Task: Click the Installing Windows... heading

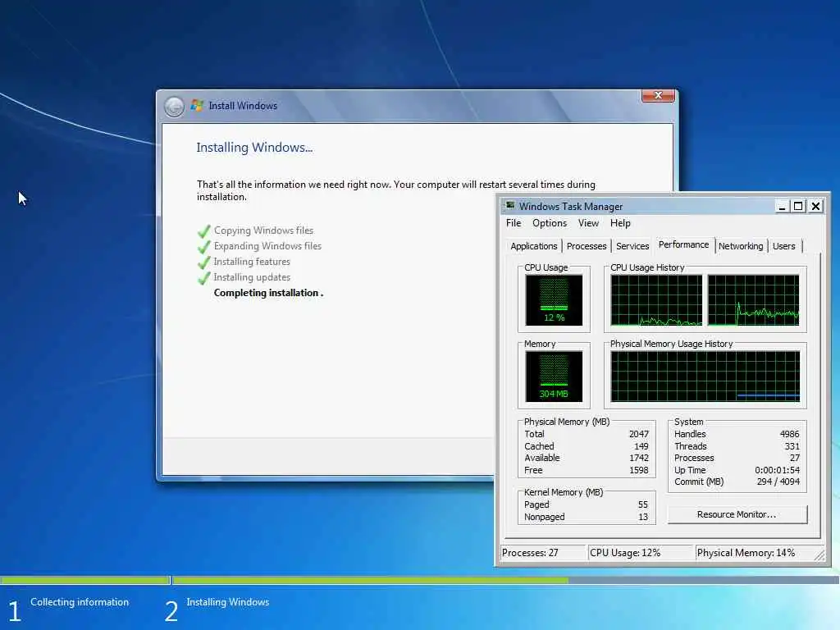Action: click(x=254, y=148)
